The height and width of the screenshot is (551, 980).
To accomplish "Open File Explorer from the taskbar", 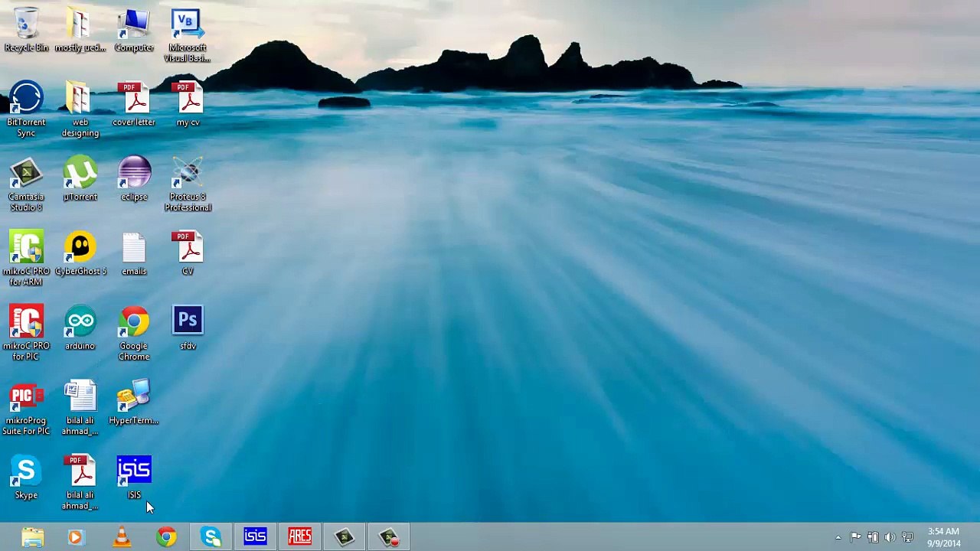I will click(x=32, y=537).
